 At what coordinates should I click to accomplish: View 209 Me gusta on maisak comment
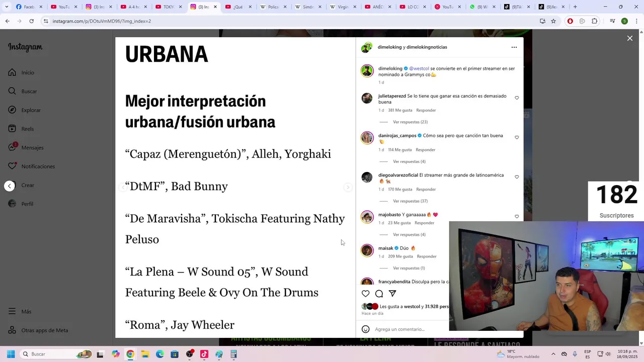point(400,256)
